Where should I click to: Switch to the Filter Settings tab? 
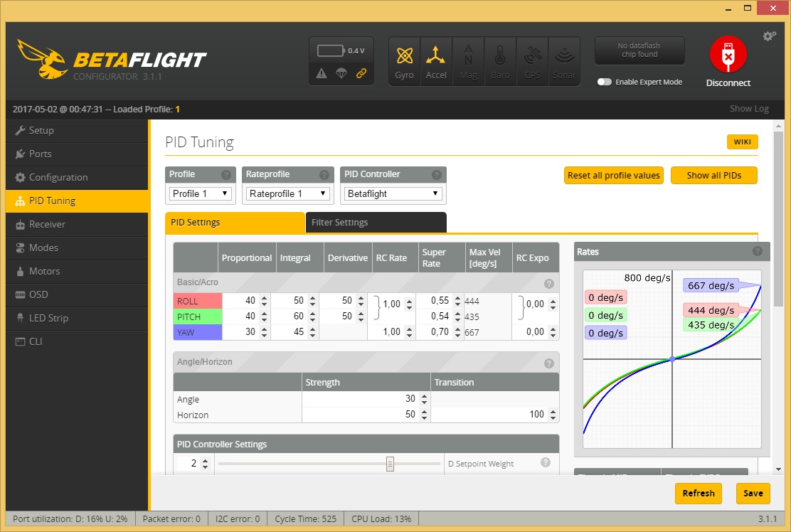[376, 223]
